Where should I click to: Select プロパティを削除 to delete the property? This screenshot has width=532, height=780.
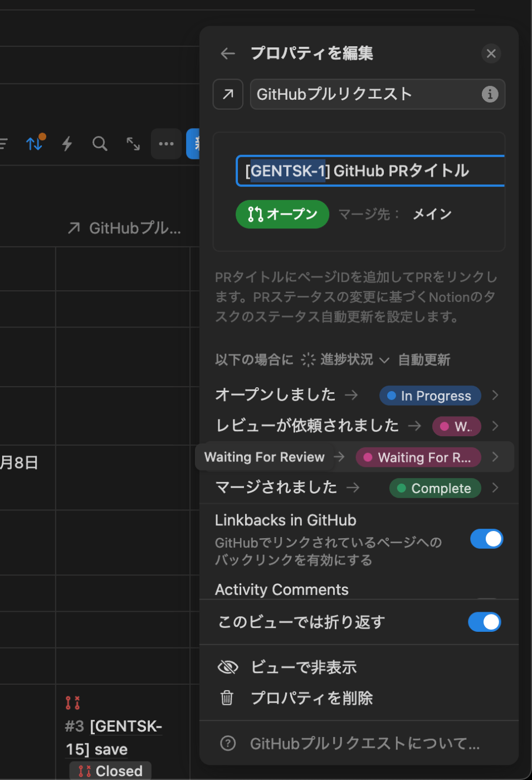[x=359, y=698]
